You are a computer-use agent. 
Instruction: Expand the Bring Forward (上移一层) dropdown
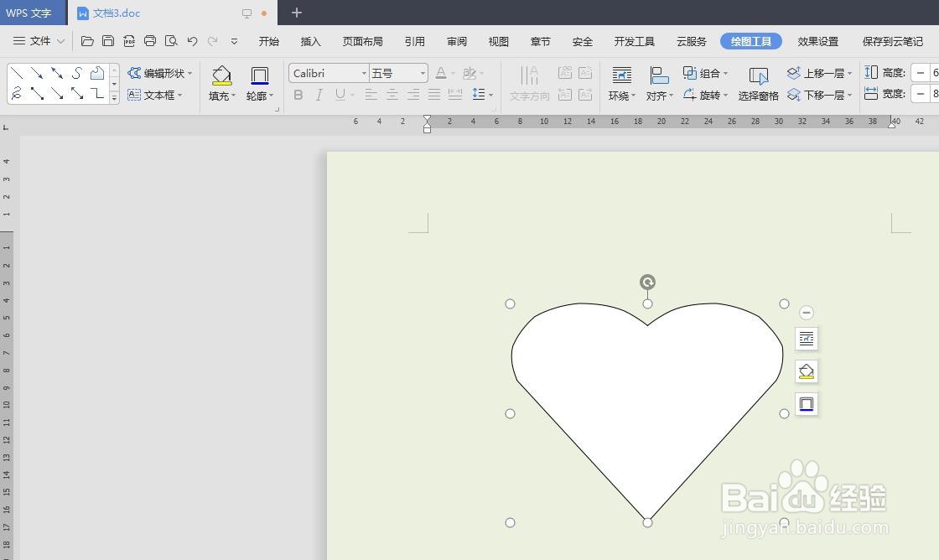850,73
